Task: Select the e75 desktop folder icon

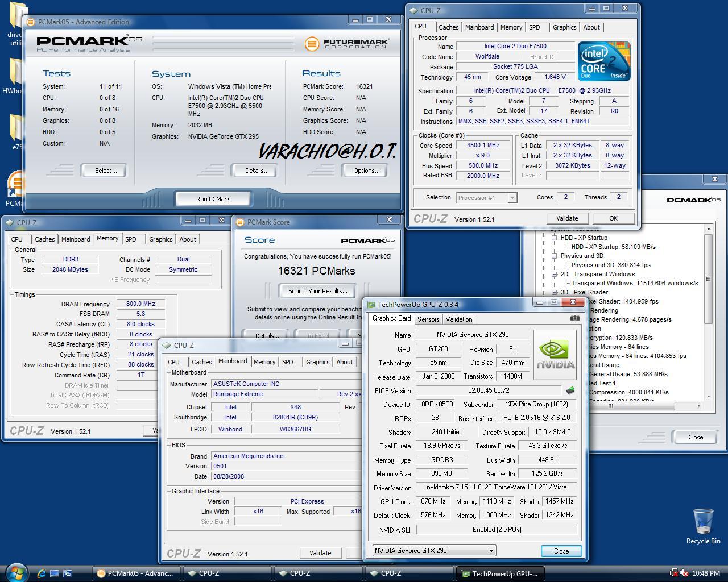Action: 16,132
